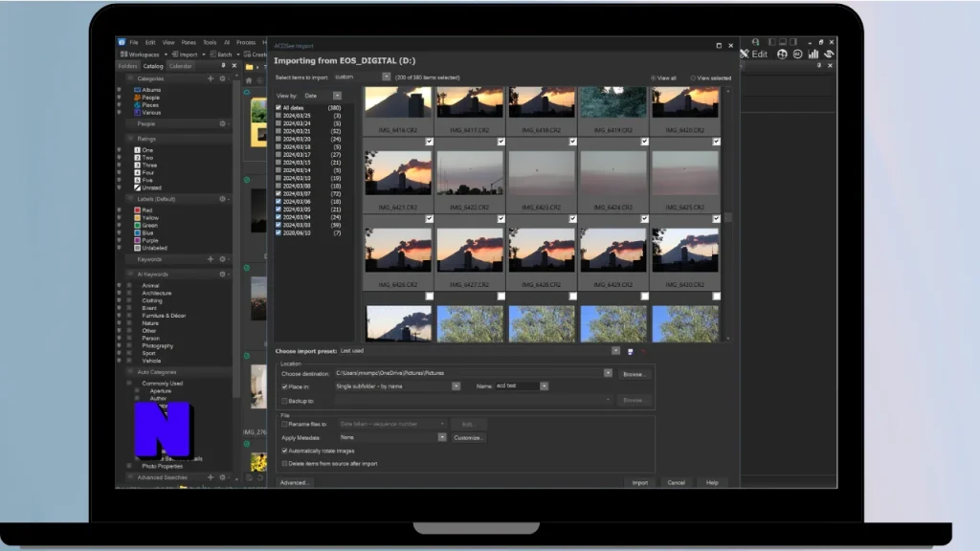
Task: Open the Choose destination path dropdown
Action: 608,373
